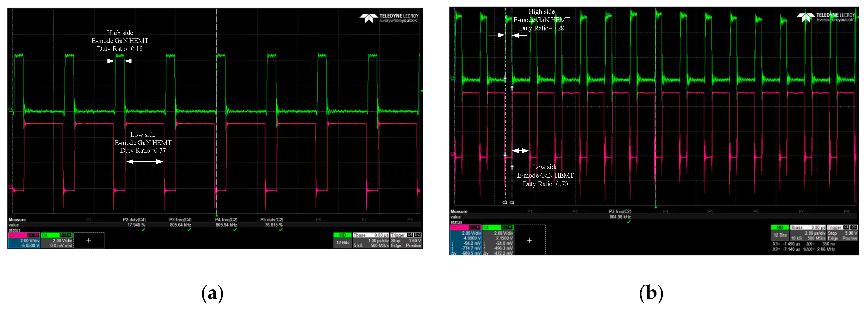
Task: Click the plus add-trace box in left scope
Action: 89,240
